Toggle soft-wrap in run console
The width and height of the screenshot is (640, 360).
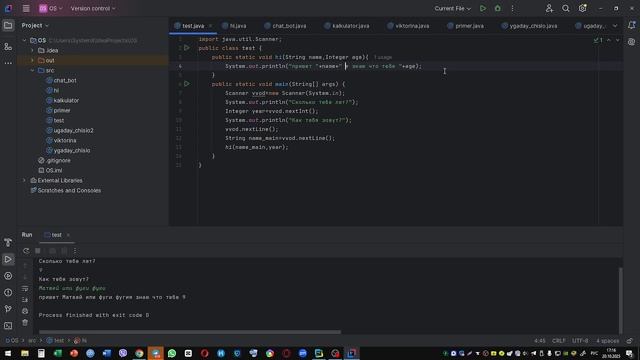tap(25, 289)
